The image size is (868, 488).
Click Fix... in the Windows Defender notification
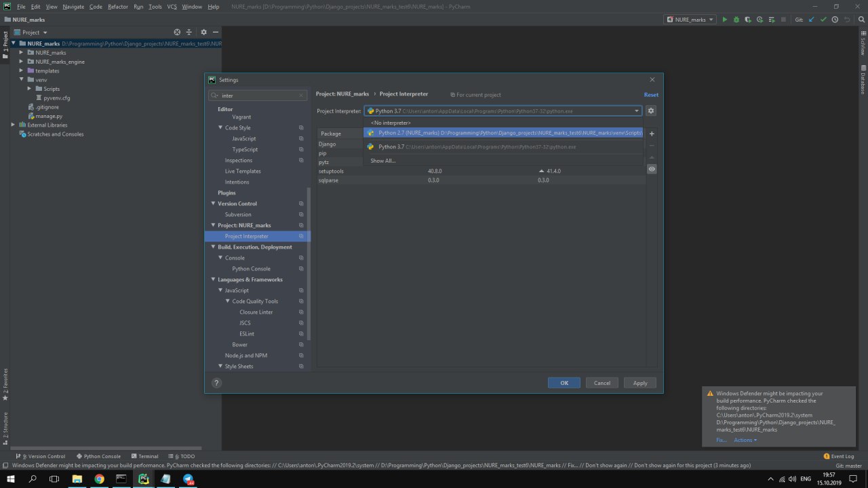pos(722,440)
